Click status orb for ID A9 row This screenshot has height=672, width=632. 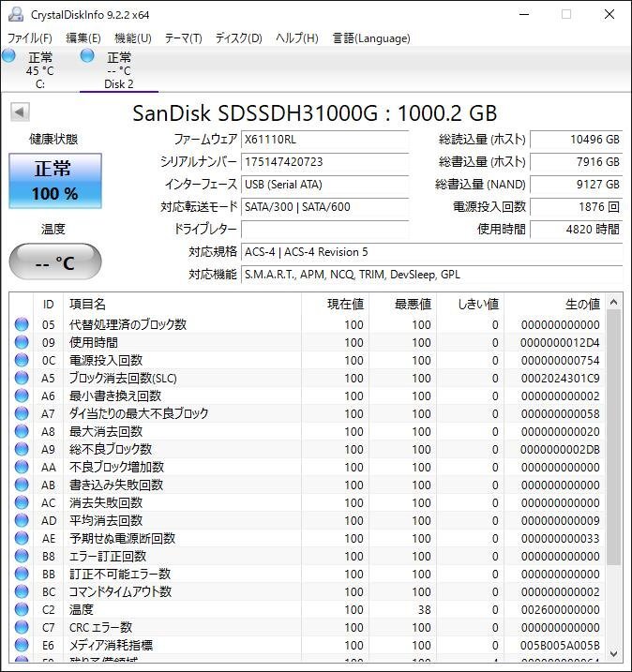pos(22,449)
